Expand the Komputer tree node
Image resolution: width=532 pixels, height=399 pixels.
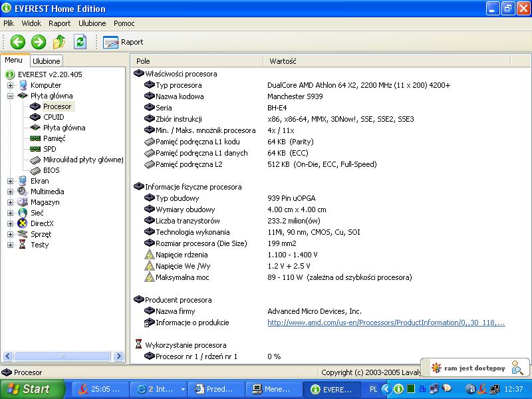tap(10, 85)
